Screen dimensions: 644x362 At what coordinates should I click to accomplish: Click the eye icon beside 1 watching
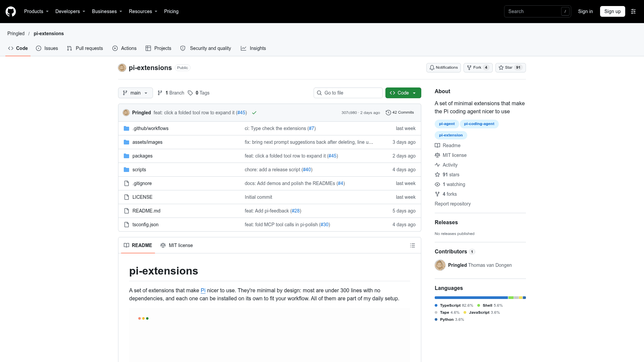click(437, 184)
